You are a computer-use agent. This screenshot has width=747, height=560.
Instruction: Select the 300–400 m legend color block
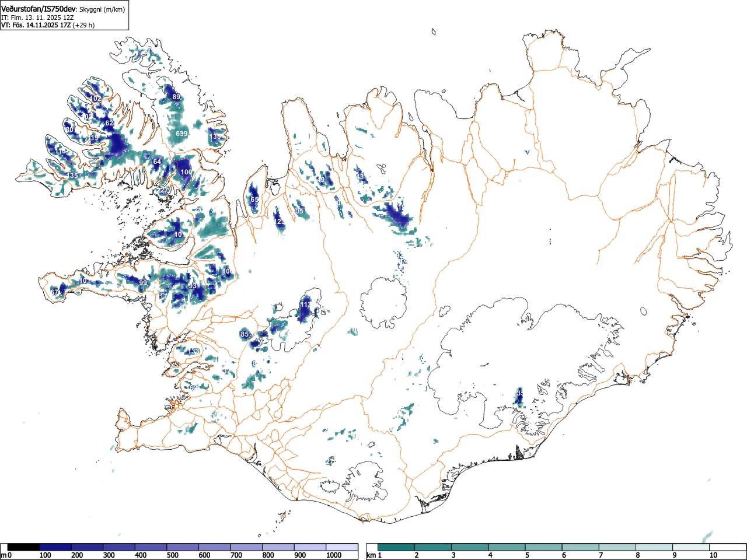119,547
